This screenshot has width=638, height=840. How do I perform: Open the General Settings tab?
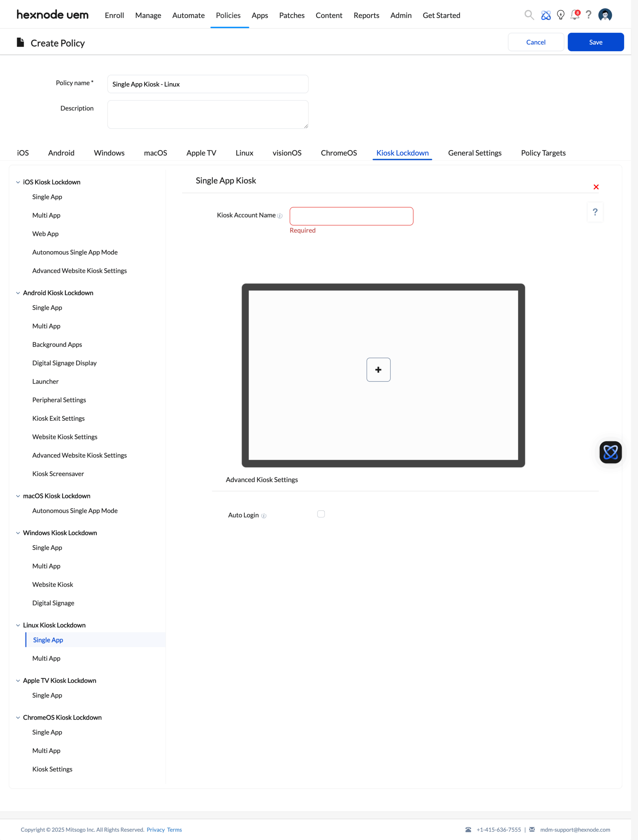click(474, 153)
